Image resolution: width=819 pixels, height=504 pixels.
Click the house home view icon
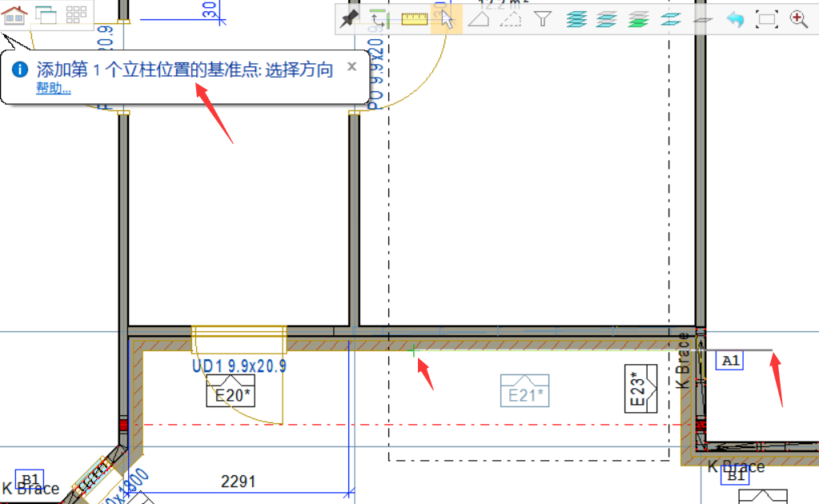[14, 15]
